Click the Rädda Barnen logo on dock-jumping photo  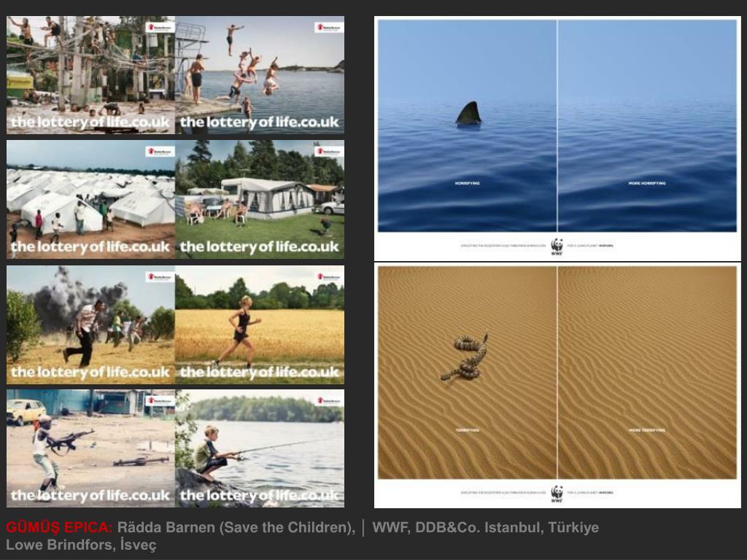point(329,27)
